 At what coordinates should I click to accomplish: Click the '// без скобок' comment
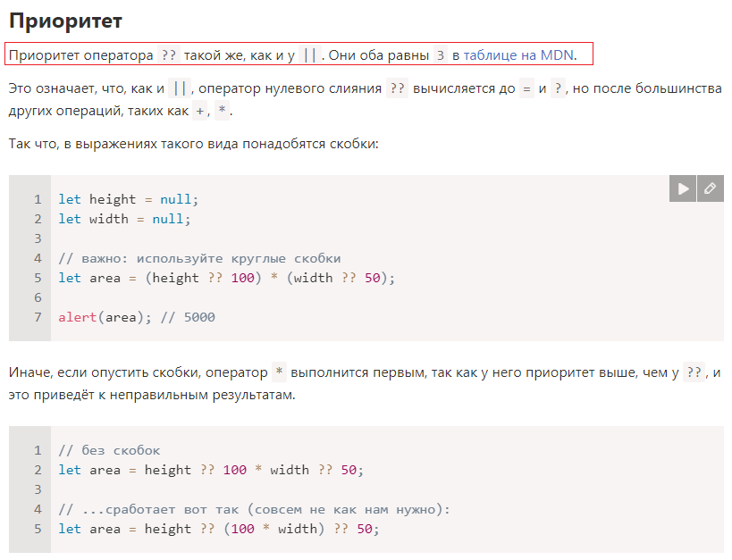[x=109, y=450]
